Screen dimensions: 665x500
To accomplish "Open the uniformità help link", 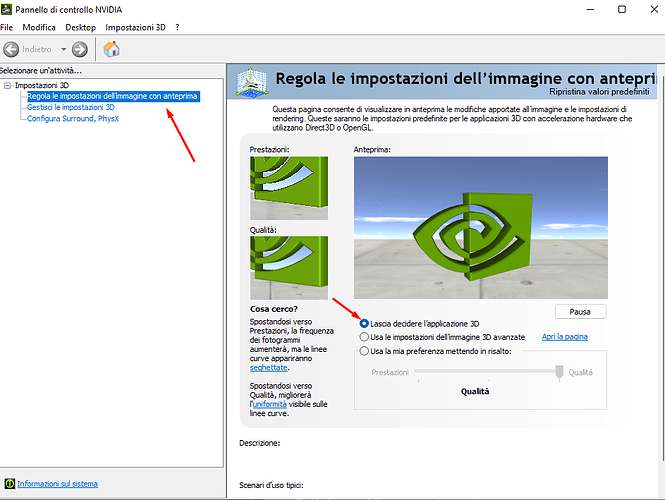I will coord(270,404).
